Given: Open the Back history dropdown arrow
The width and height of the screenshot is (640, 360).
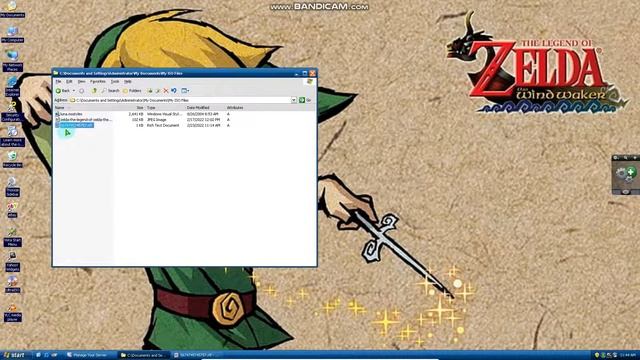Looking at the screenshot, I should tap(73, 91).
